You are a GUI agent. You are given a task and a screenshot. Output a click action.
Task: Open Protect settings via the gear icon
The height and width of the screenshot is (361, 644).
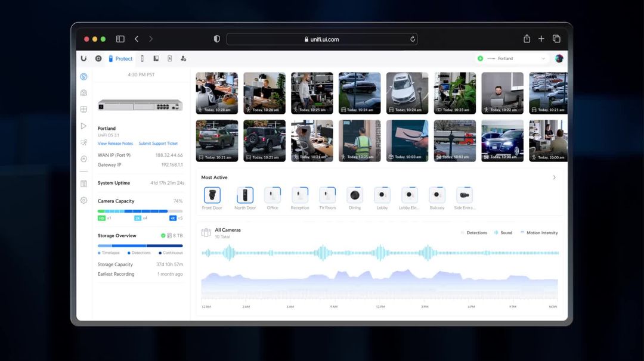(x=83, y=200)
